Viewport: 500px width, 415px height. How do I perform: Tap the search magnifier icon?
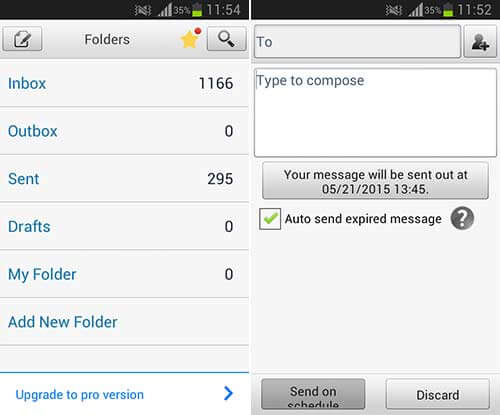pyautogui.click(x=227, y=39)
